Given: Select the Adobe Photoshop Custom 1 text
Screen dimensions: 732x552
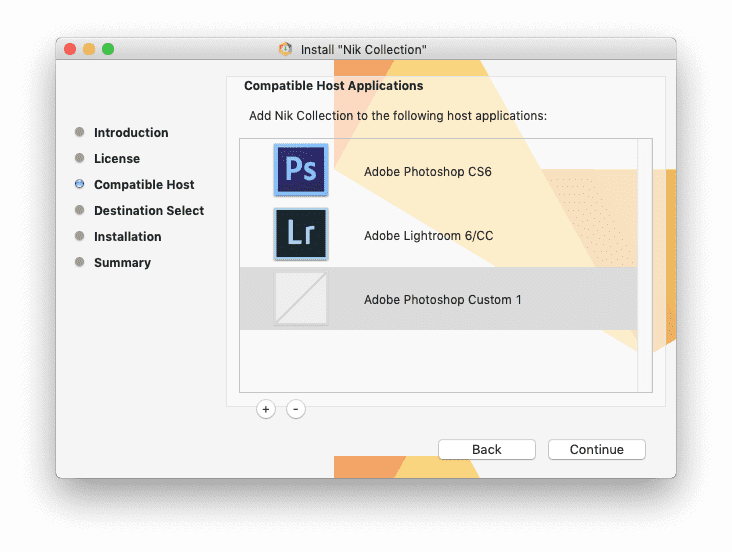Looking at the screenshot, I should click(443, 300).
